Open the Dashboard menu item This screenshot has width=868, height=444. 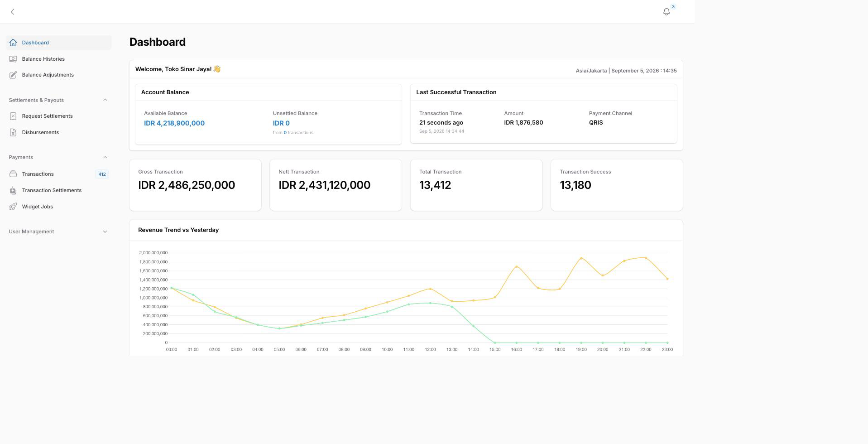point(59,43)
